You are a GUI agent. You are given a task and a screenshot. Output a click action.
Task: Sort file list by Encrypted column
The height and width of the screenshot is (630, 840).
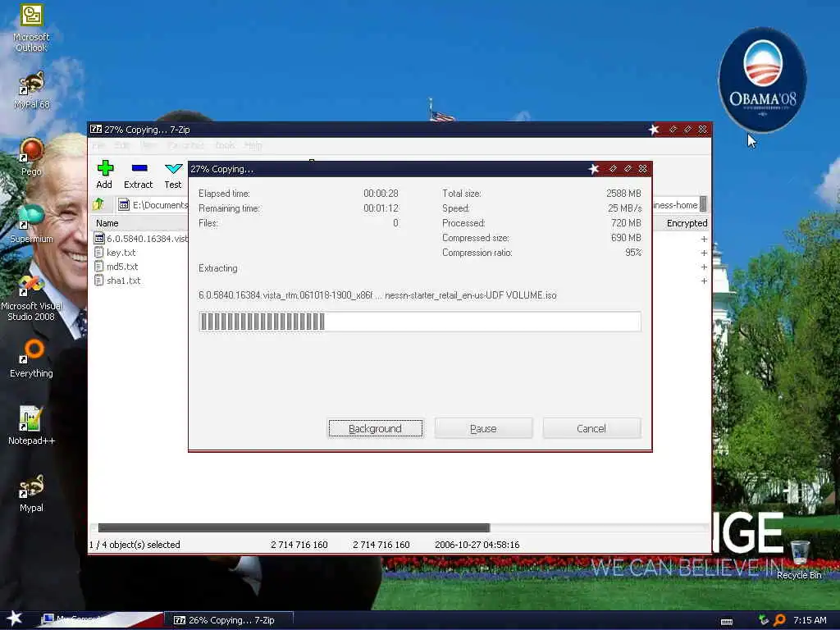click(x=687, y=223)
